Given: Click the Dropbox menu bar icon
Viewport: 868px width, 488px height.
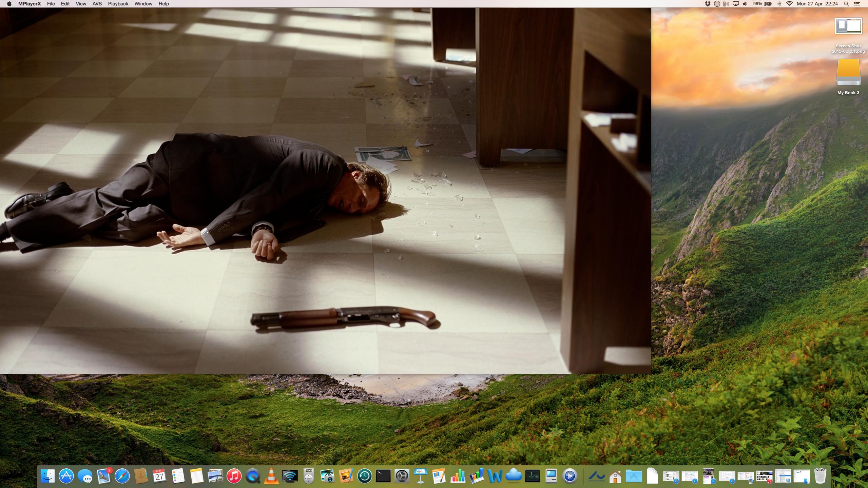Looking at the screenshot, I should pos(708,4).
